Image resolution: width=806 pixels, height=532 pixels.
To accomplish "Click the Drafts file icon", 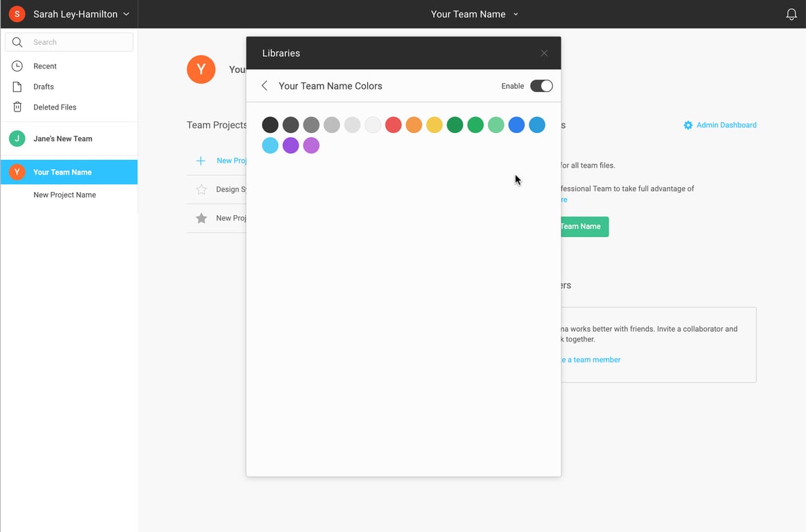I will click(x=17, y=87).
